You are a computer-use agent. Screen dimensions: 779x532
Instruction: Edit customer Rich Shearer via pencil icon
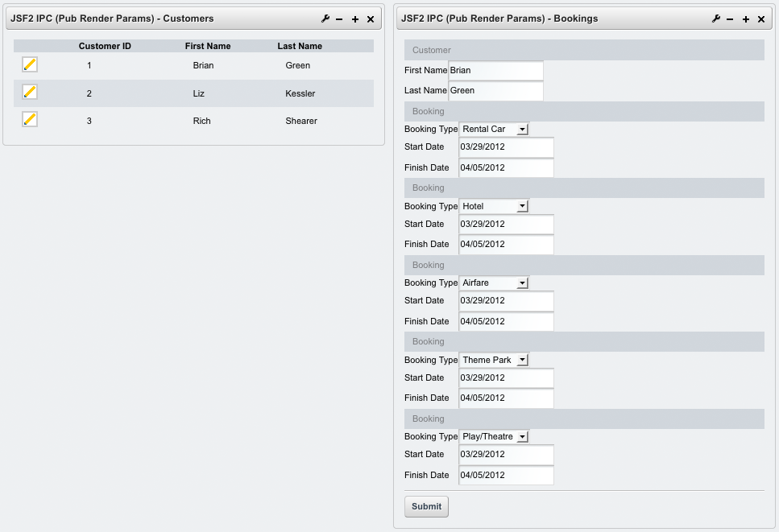coord(30,120)
